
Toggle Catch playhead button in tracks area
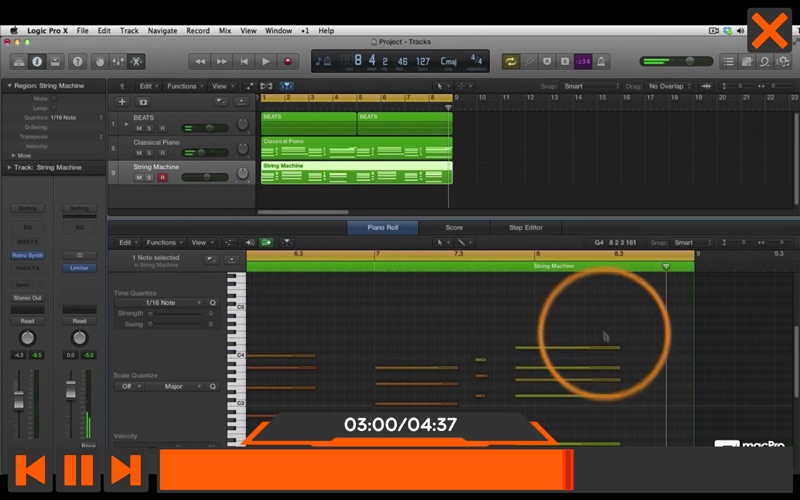pyautogui.click(x=286, y=86)
